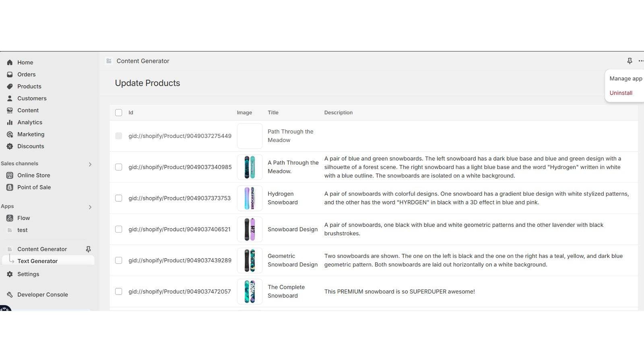Toggle the select-all checkbox in table header
The height and width of the screenshot is (362, 644).
pyautogui.click(x=119, y=113)
